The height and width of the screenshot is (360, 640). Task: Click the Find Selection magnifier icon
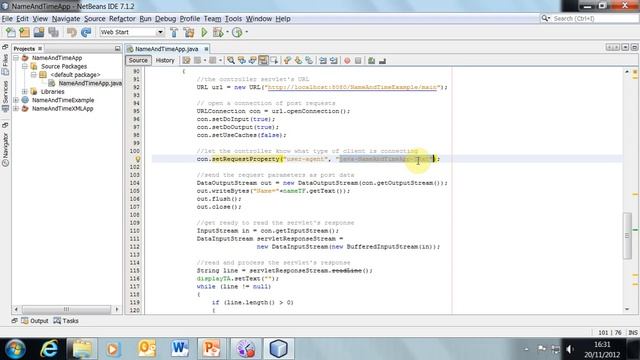(231, 60)
